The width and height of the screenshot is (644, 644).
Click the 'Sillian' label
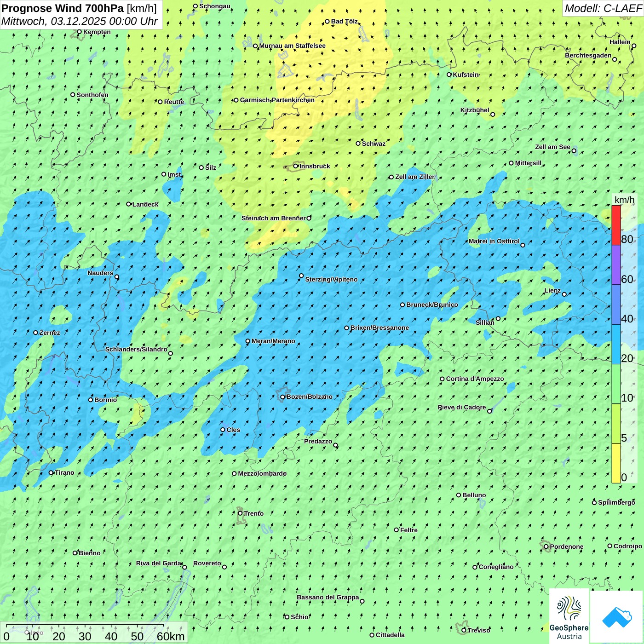(x=485, y=323)
